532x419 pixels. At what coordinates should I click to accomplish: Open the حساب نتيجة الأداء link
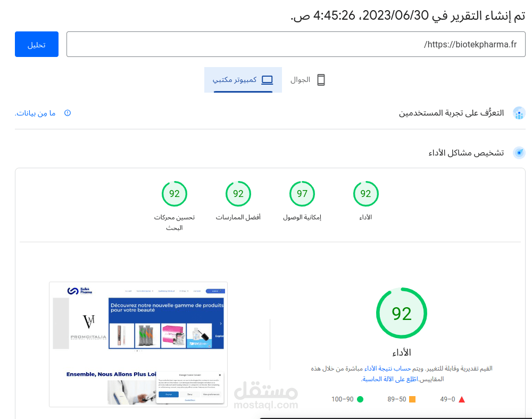click(x=387, y=368)
